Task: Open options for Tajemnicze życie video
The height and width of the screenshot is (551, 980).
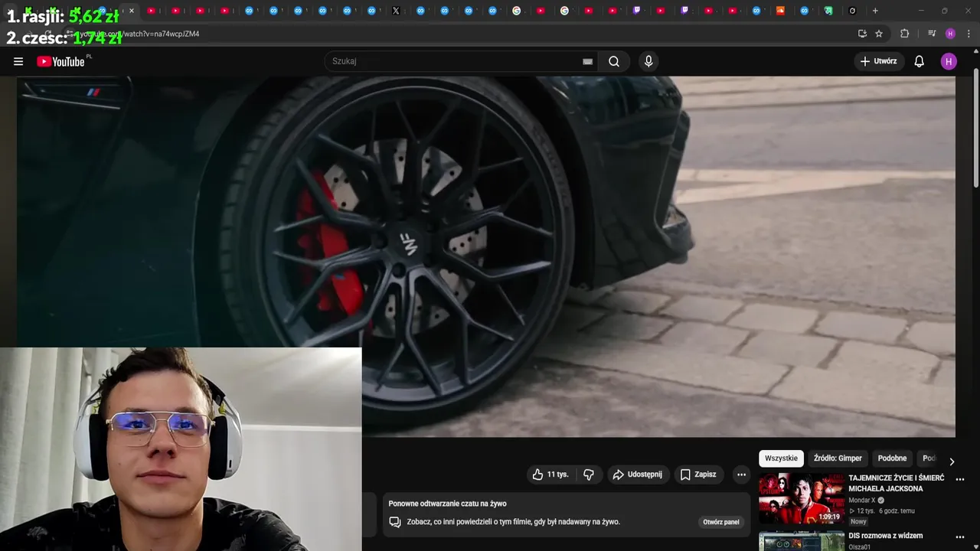Action: (x=960, y=480)
